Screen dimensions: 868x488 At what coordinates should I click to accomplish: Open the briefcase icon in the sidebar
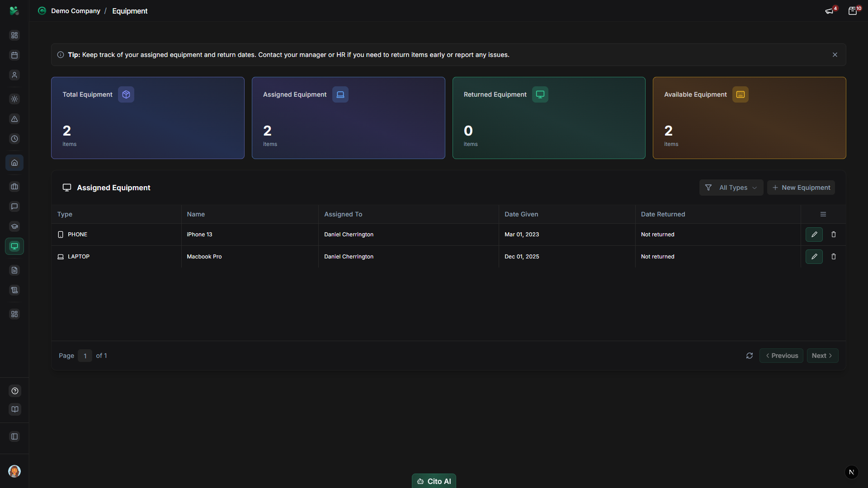pos(14,187)
